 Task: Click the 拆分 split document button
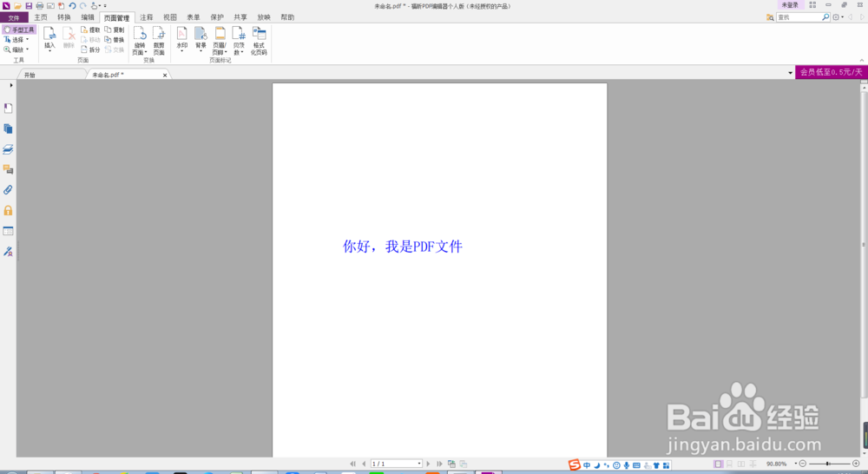(x=90, y=49)
